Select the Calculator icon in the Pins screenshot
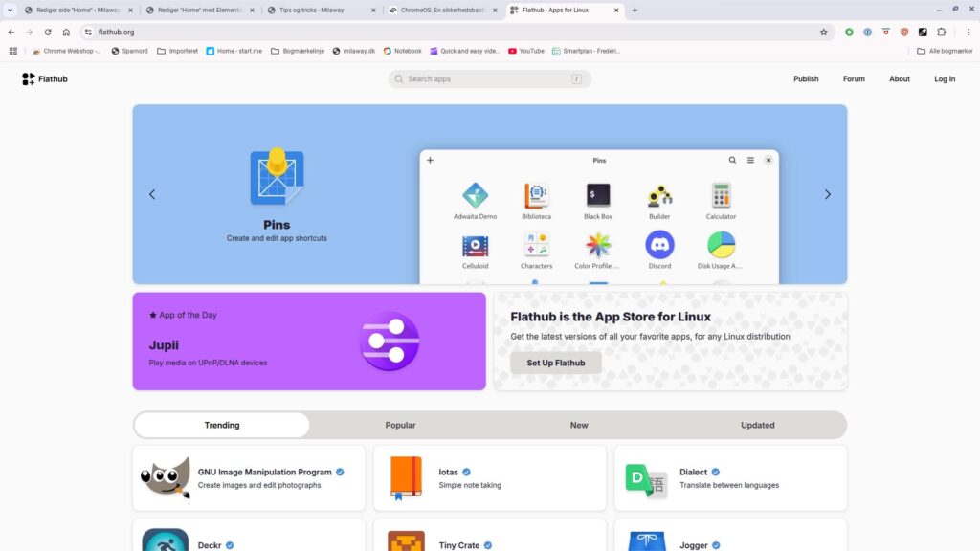 tap(720, 193)
